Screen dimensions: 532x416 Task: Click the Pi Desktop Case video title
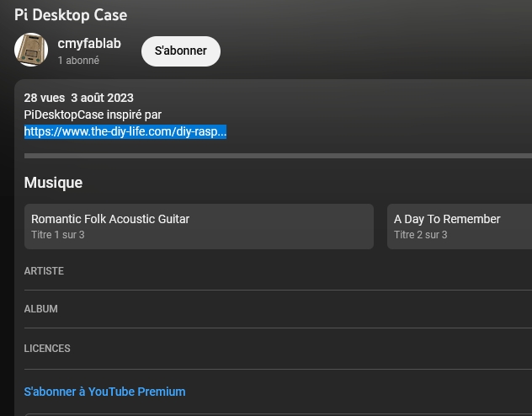point(71,15)
